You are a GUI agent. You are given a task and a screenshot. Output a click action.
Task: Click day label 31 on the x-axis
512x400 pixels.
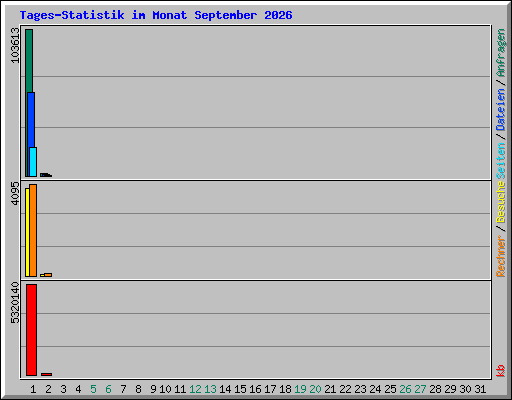[480, 389]
